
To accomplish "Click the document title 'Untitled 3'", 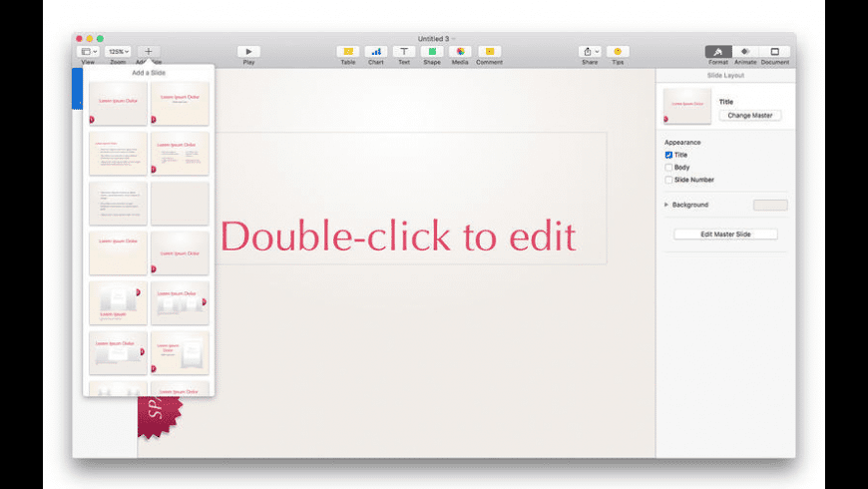I will coord(433,39).
